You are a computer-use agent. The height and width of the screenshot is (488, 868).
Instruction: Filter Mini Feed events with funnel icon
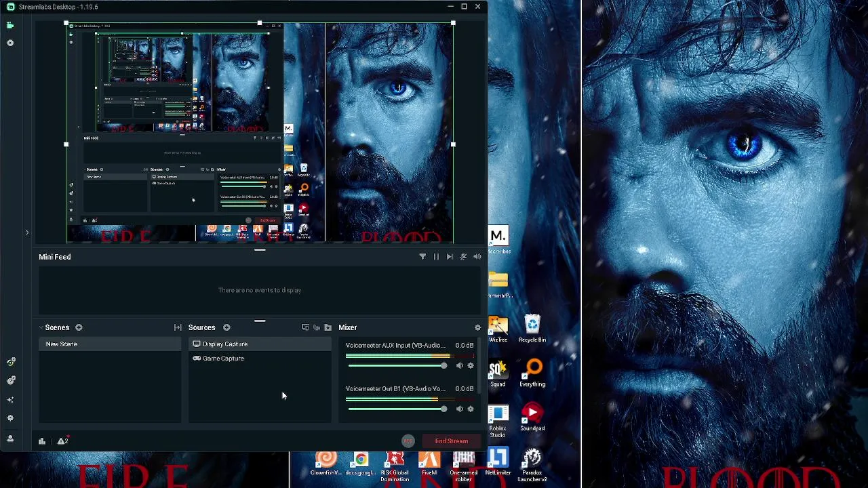point(422,257)
